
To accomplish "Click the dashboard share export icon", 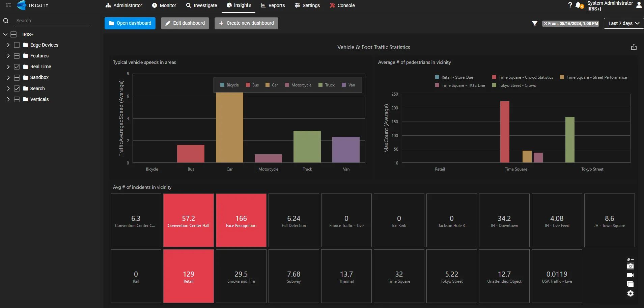I will click(x=634, y=47).
